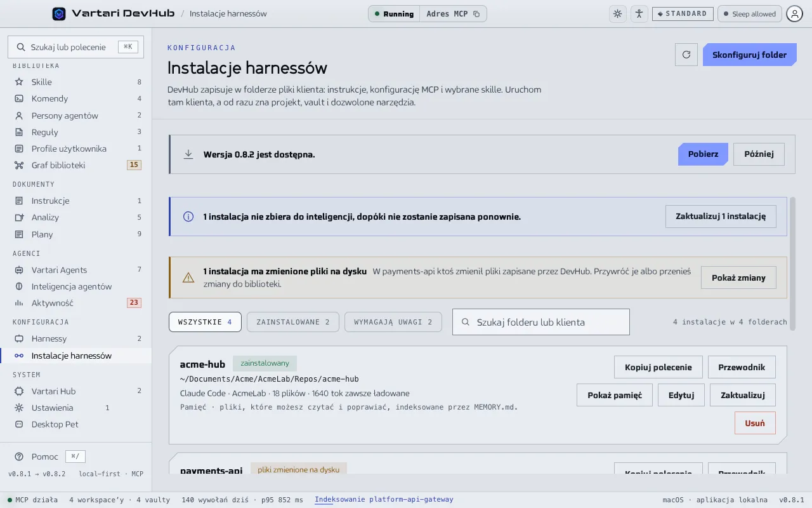
Task: Click Zaktualizuj 1 instalację button
Action: [721, 217]
